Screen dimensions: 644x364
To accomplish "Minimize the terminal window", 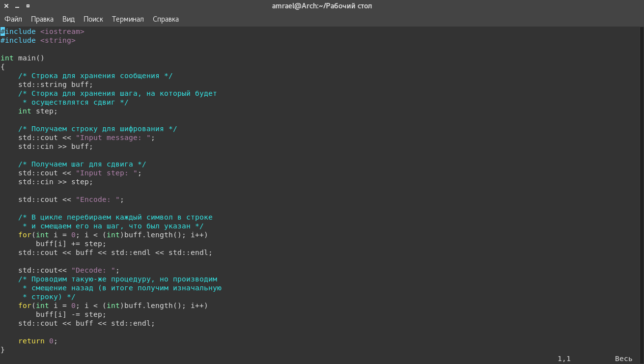I will 17,6.
